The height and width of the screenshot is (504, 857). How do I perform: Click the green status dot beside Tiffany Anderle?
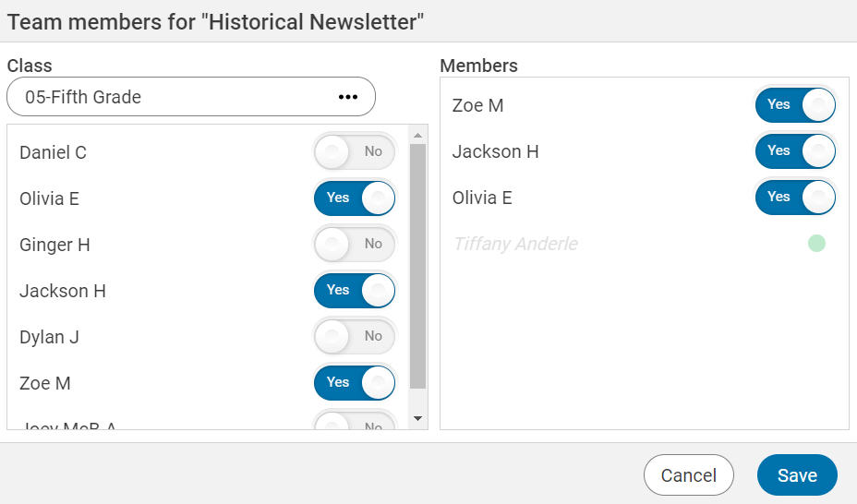816,244
